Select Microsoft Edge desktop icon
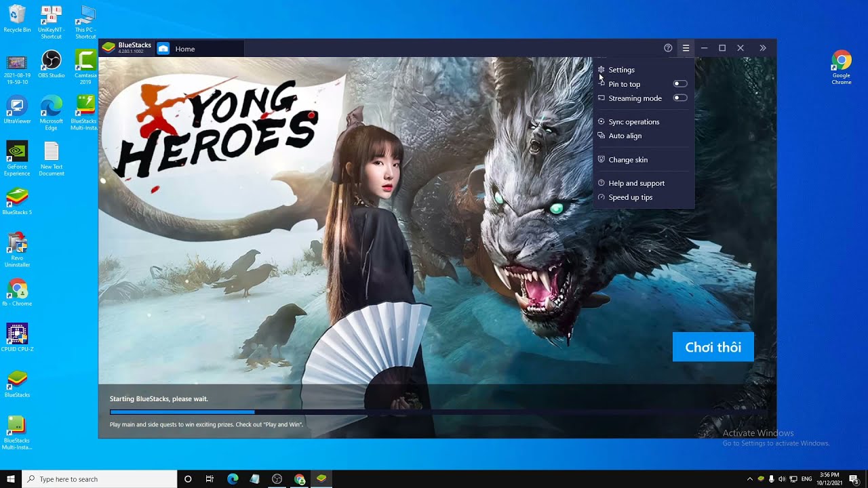This screenshot has width=868, height=488. [51, 113]
